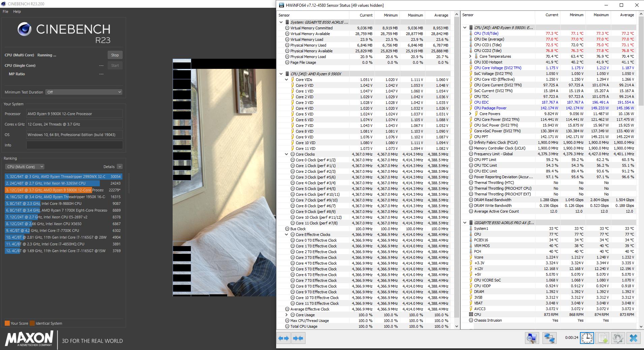644x350 pixels.
Task: Collapse the Core Effective Clocks node
Action: pyautogui.click(x=287, y=235)
